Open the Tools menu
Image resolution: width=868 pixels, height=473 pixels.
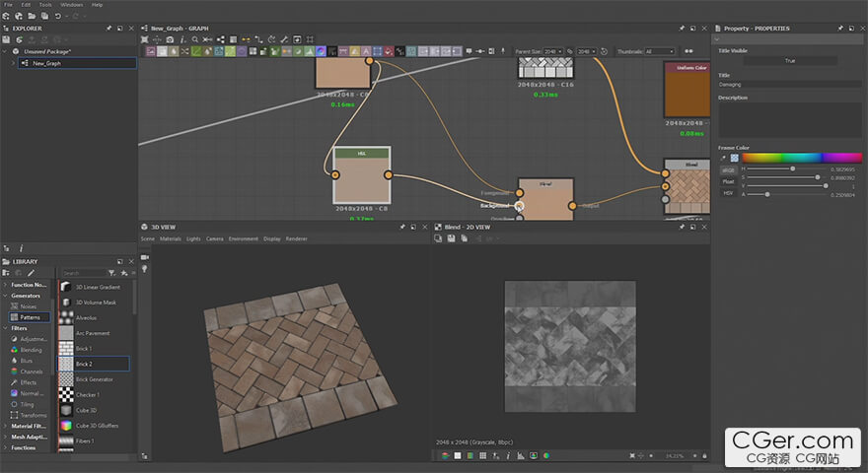[x=45, y=5]
